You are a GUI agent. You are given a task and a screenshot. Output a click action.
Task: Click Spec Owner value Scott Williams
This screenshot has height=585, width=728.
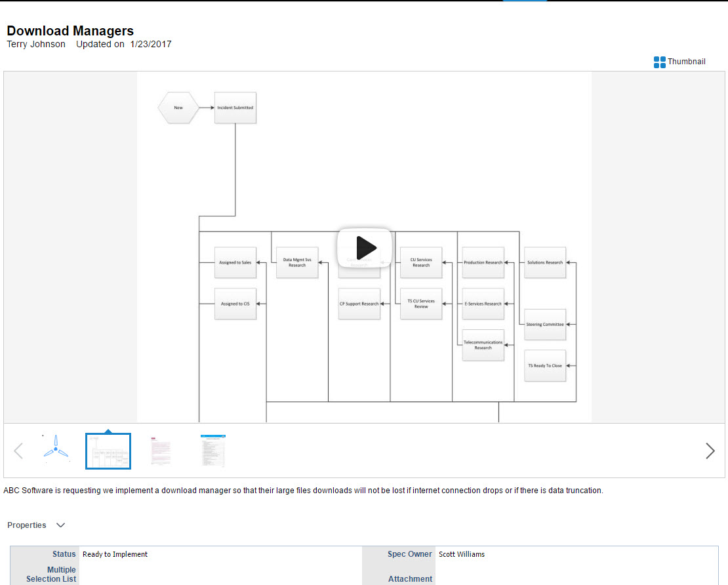click(462, 554)
